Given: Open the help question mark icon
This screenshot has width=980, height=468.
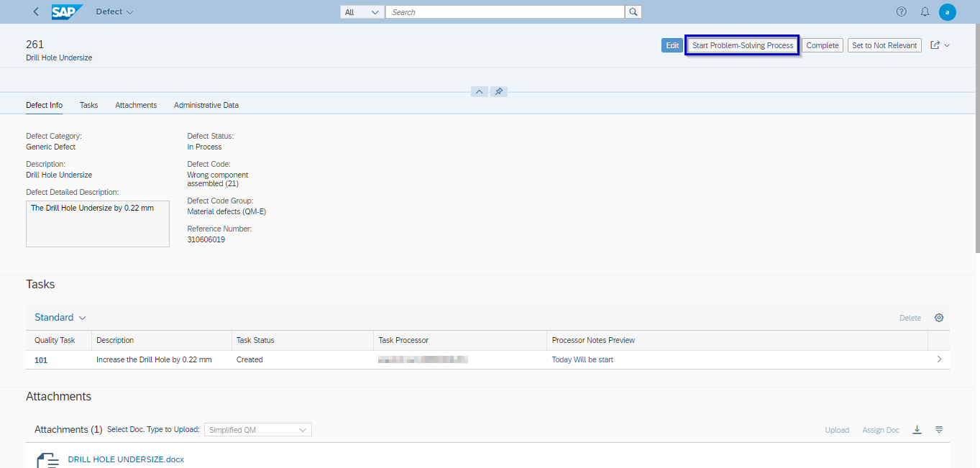Looking at the screenshot, I should click(901, 12).
